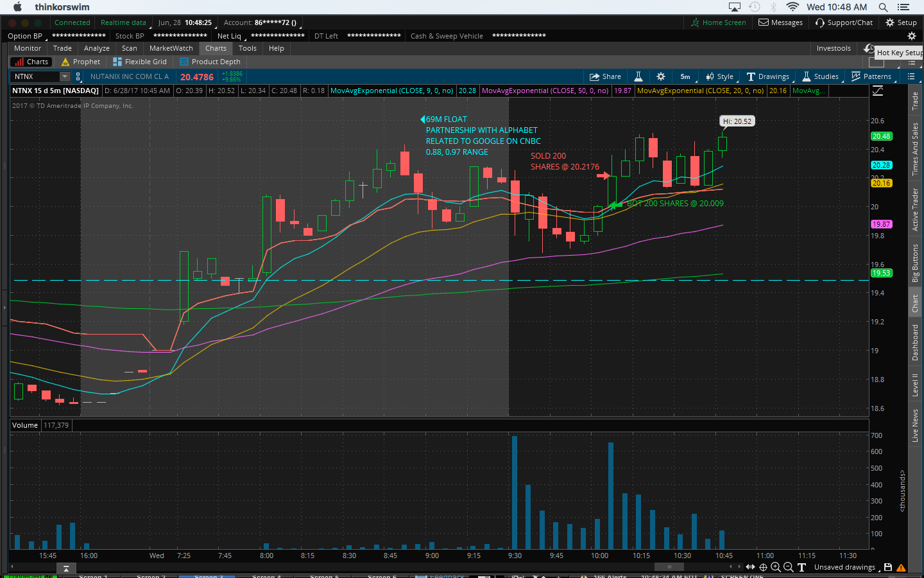Open the Setup menu
Image resolution: width=924 pixels, height=578 pixels.
point(901,22)
